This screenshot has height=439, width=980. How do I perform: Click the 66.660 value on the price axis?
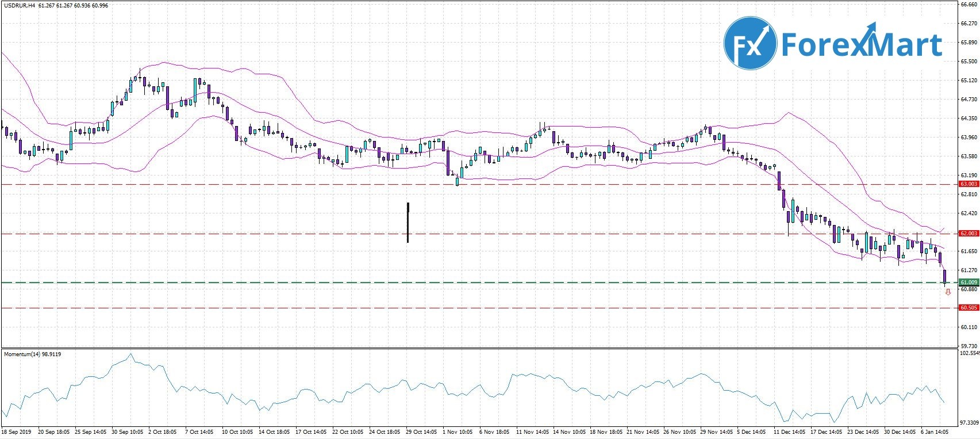tap(969, 5)
